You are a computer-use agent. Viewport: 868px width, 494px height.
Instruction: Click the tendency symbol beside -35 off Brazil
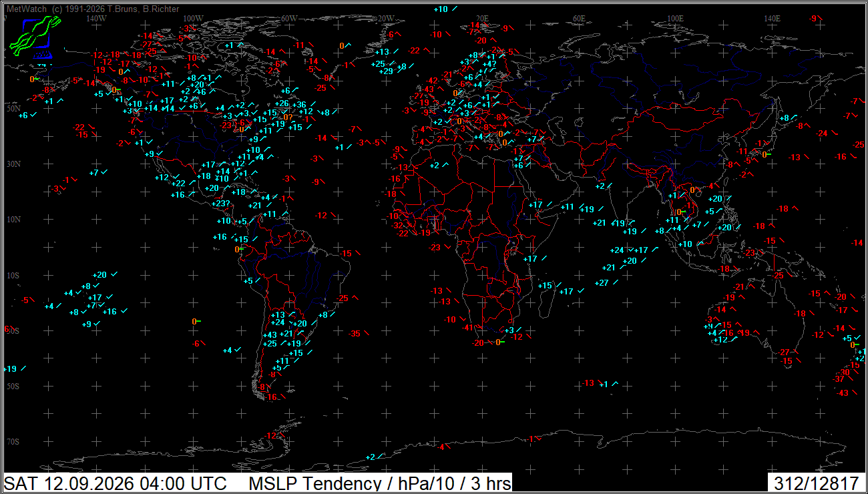[x=367, y=334]
